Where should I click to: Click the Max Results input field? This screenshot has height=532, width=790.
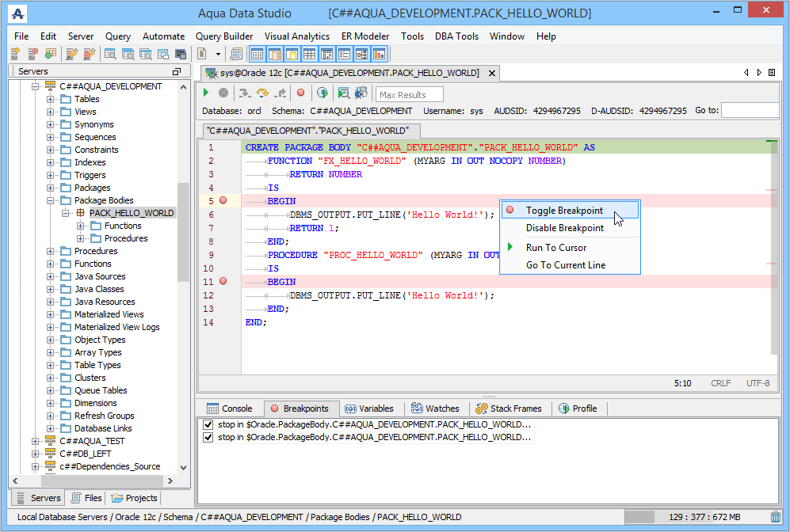pyautogui.click(x=410, y=94)
